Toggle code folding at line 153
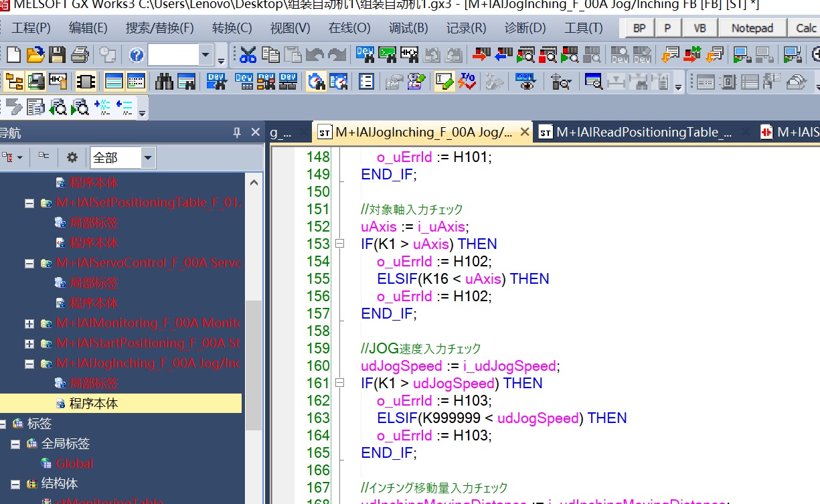820x504 pixels. (x=339, y=244)
